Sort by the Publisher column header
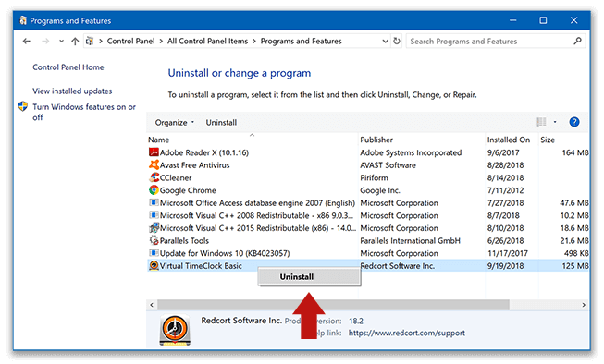 point(376,140)
